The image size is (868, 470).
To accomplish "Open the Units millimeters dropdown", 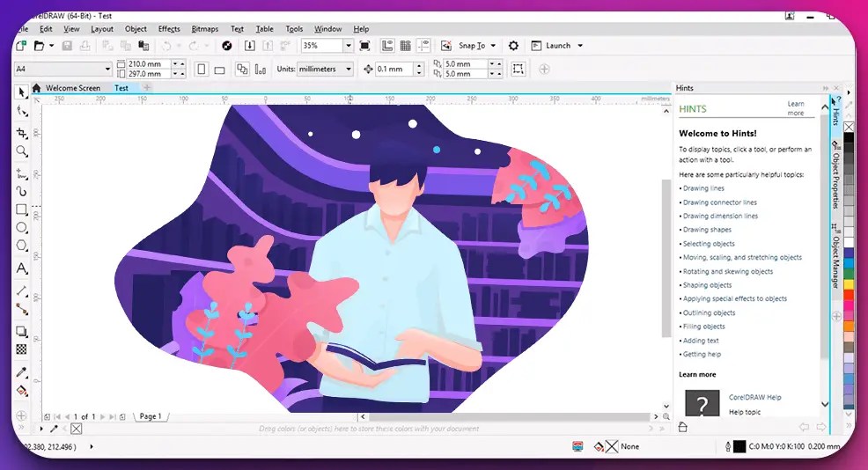I will pos(349,70).
